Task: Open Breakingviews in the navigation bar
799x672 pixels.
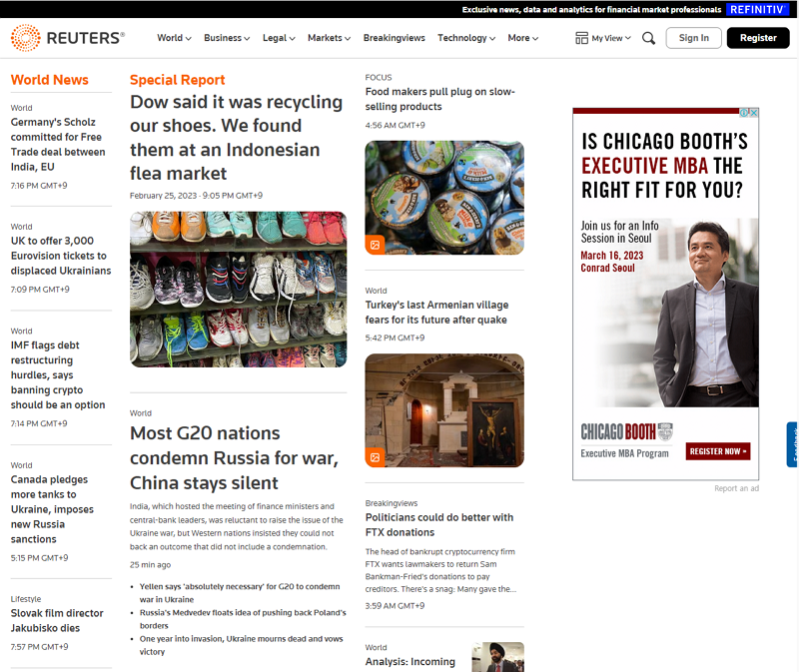Action: [394, 38]
